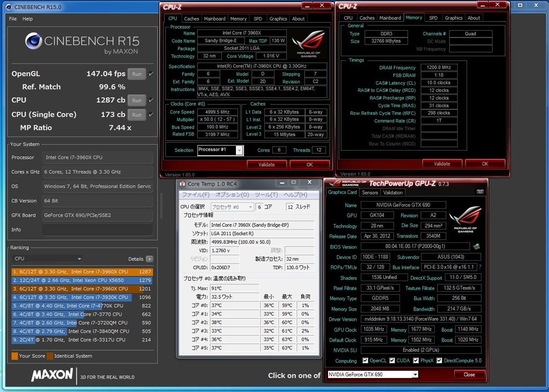The height and width of the screenshot is (392, 549).
Task: Click the Core Temp title bar icon
Action: 182,184
